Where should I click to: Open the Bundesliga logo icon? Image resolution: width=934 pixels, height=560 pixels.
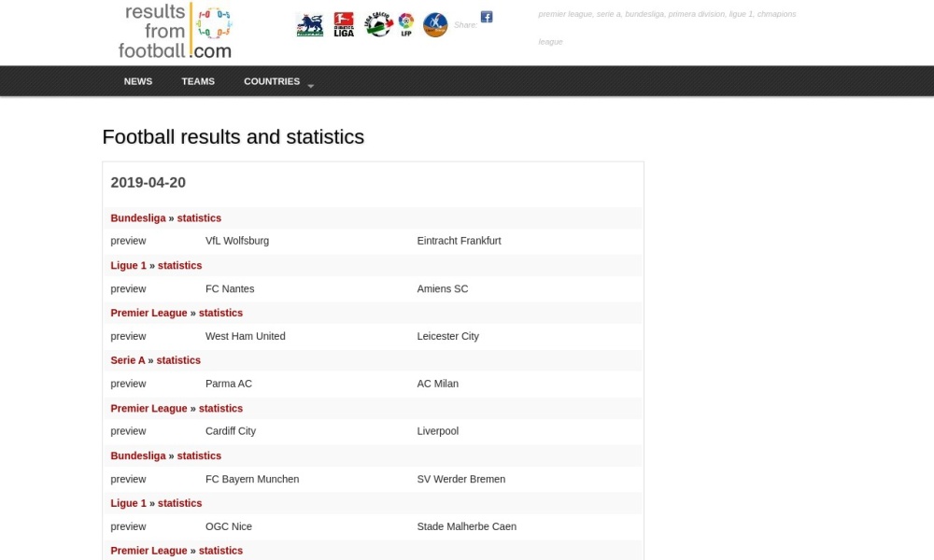point(344,25)
